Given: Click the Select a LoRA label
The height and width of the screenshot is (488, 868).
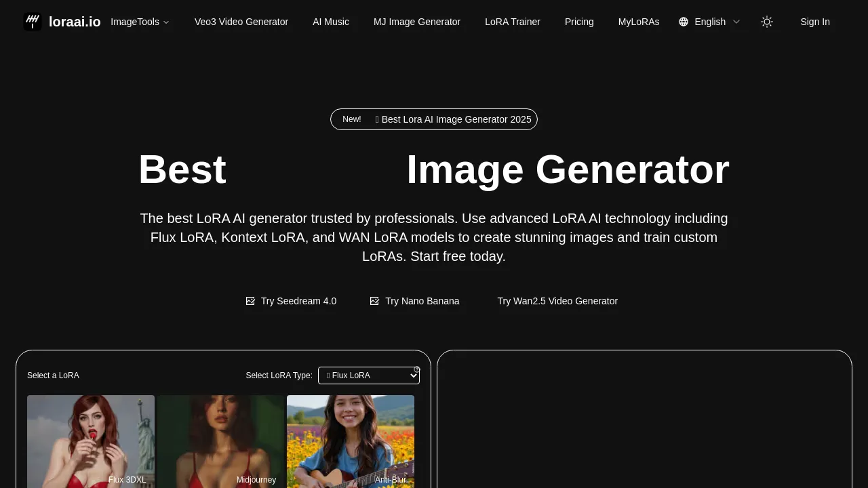Looking at the screenshot, I should coord(53,375).
